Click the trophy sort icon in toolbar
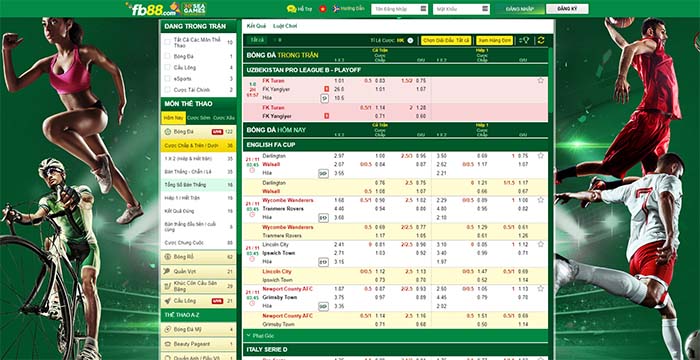 tap(524, 40)
